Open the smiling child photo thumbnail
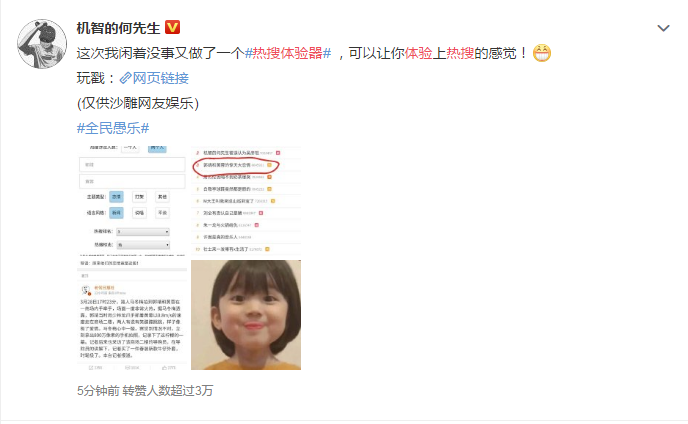The width and height of the screenshot is (688, 424). click(246, 315)
